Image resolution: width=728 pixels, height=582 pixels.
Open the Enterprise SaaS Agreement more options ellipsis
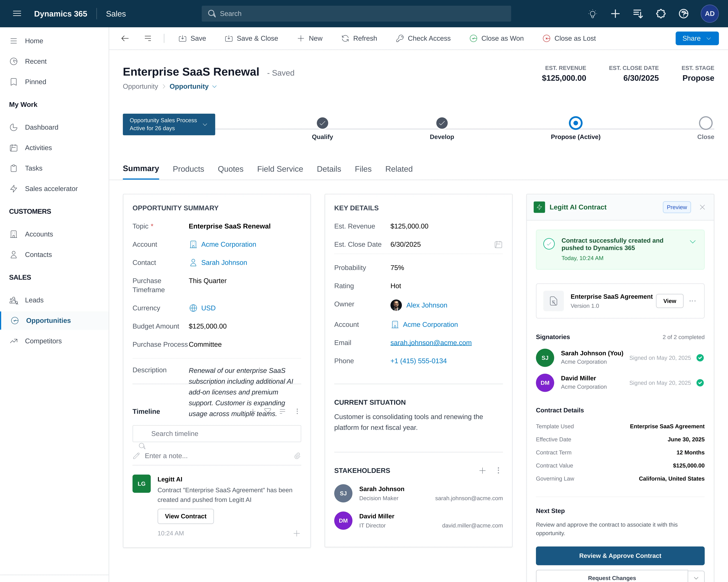(693, 301)
